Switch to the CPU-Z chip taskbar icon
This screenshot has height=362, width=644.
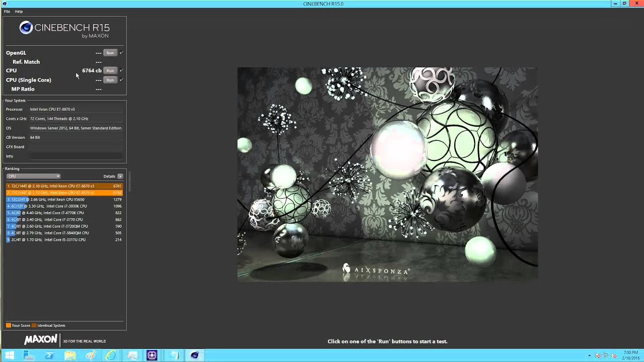click(152, 355)
